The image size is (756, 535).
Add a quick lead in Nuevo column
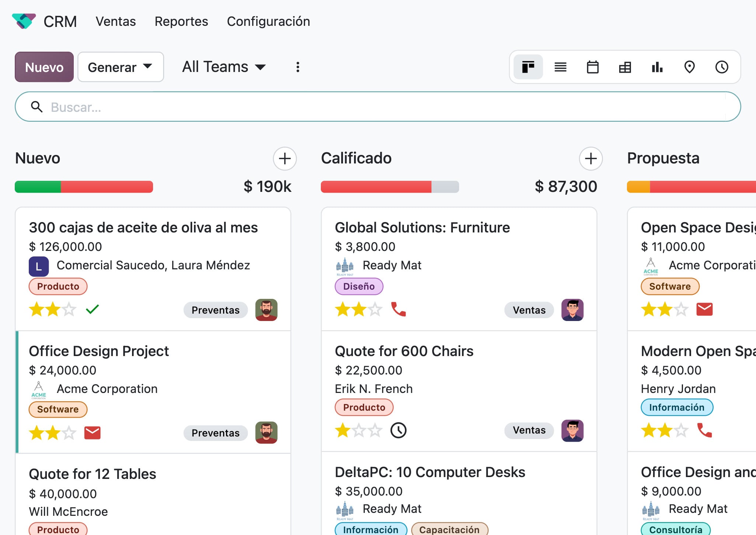285,159
